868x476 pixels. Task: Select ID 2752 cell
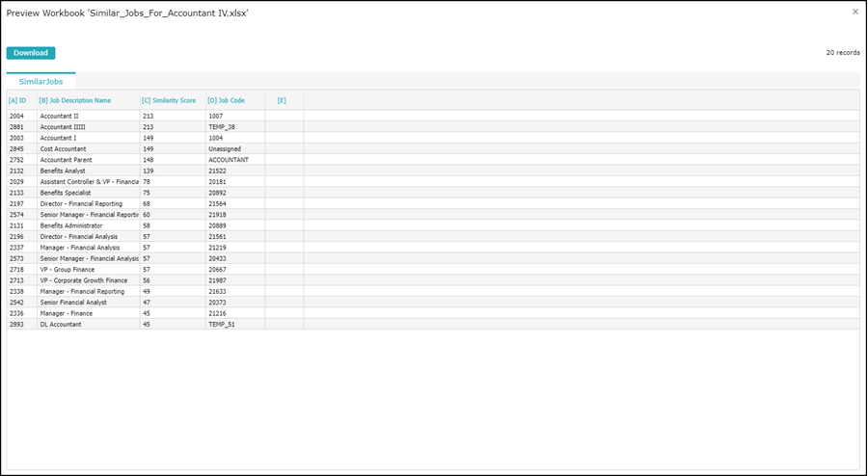point(17,160)
